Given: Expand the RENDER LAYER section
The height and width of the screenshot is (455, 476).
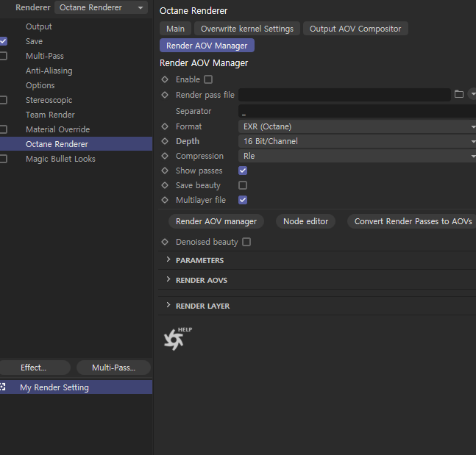Looking at the screenshot, I should click(168, 305).
